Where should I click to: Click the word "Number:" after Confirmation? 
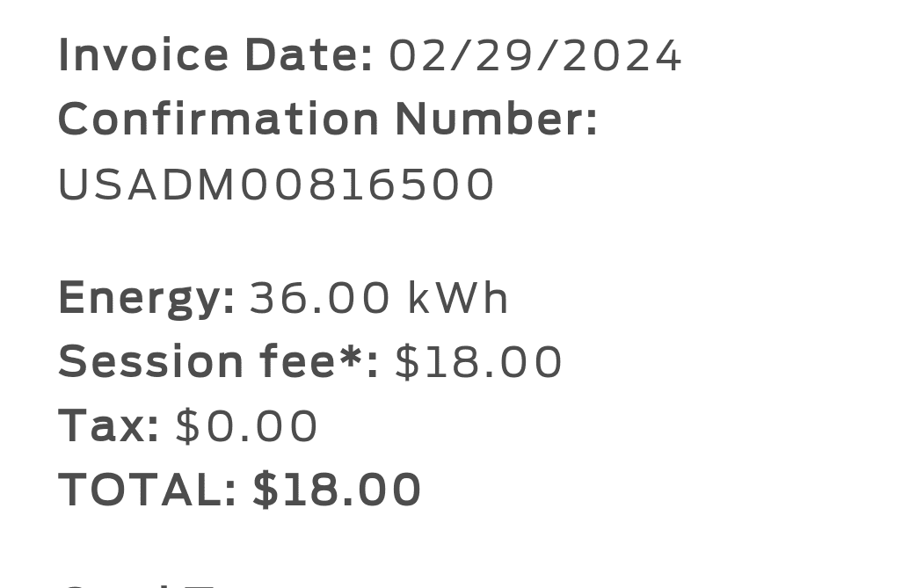[x=497, y=120]
